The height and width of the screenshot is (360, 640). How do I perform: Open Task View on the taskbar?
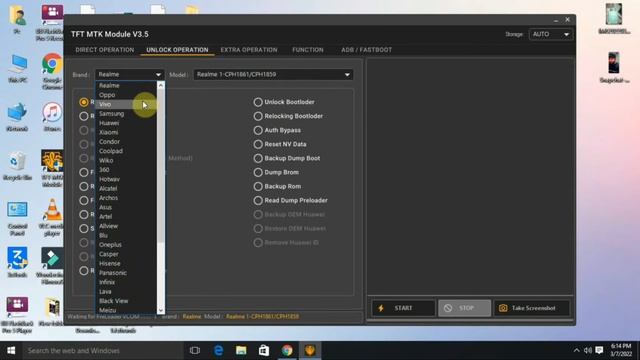pos(195,351)
